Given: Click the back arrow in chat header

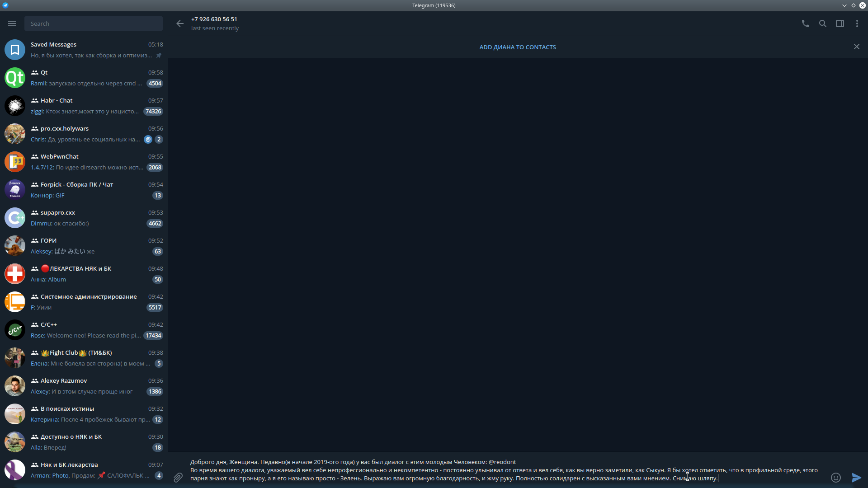Looking at the screenshot, I should pyautogui.click(x=180, y=23).
